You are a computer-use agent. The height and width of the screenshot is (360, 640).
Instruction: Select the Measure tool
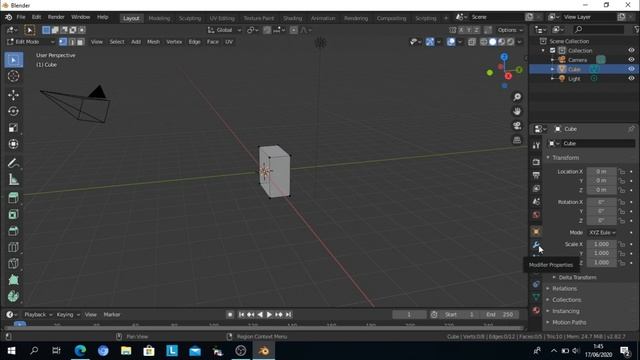pos(13,180)
